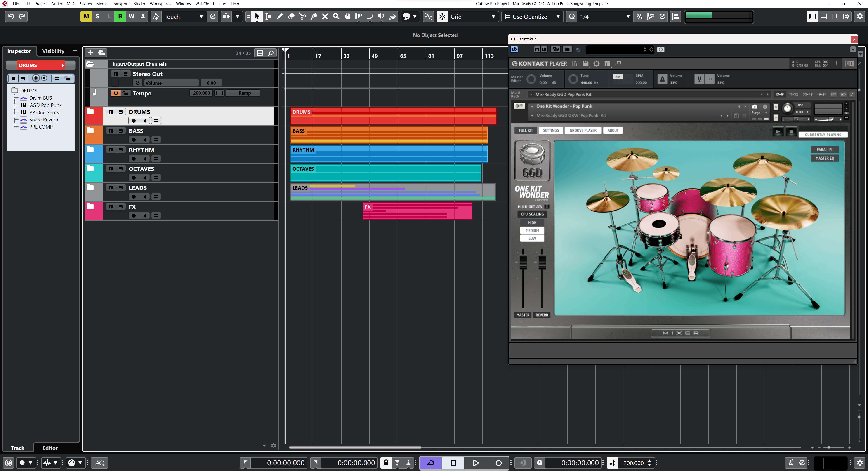Open Kontakt settings gear icon
868x471 pixels.
tap(597, 64)
